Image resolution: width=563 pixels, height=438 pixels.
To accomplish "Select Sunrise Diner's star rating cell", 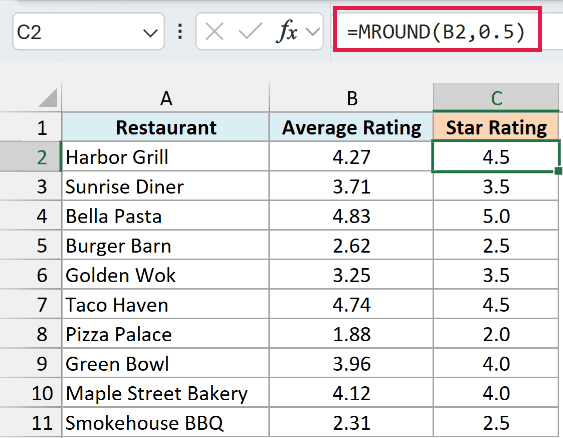I will click(496, 186).
